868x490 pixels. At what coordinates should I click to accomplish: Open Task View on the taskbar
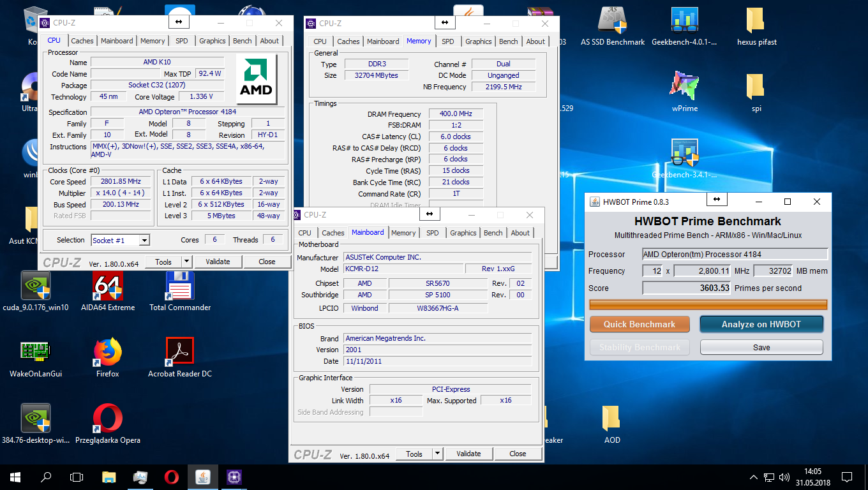(x=77, y=477)
